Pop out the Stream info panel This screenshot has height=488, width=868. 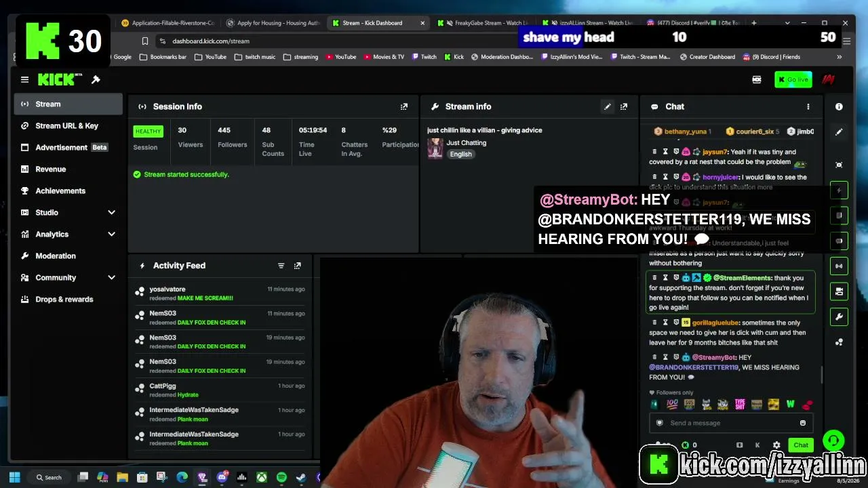click(x=624, y=106)
